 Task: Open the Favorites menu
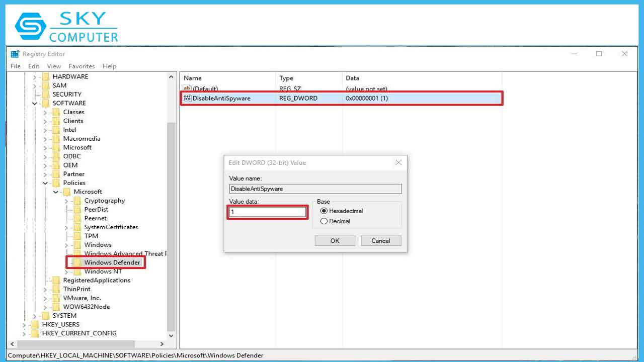click(x=82, y=66)
